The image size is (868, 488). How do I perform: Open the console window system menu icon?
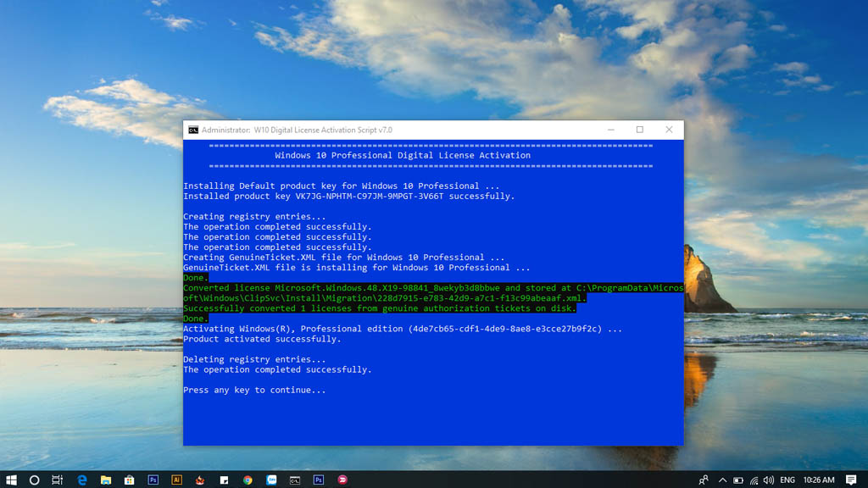pyautogui.click(x=193, y=130)
